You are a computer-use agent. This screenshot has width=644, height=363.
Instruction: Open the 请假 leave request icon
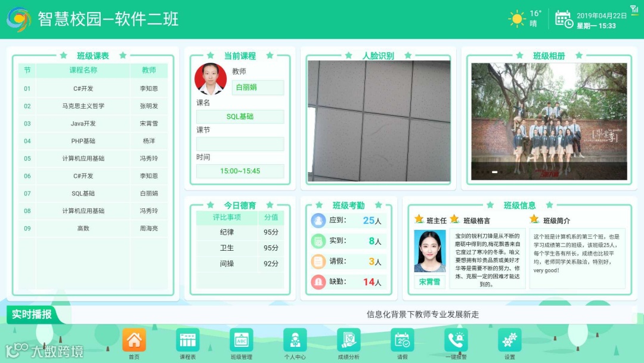pos(402,340)
